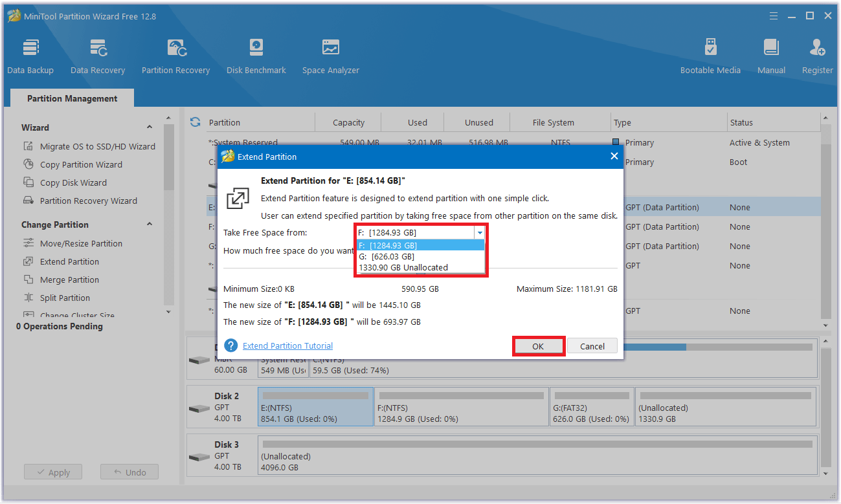Viewport: 841px width, 504px height.
Task: Open the Take Free Space from dropdown arrow
Action: click(x=480, y=232)
